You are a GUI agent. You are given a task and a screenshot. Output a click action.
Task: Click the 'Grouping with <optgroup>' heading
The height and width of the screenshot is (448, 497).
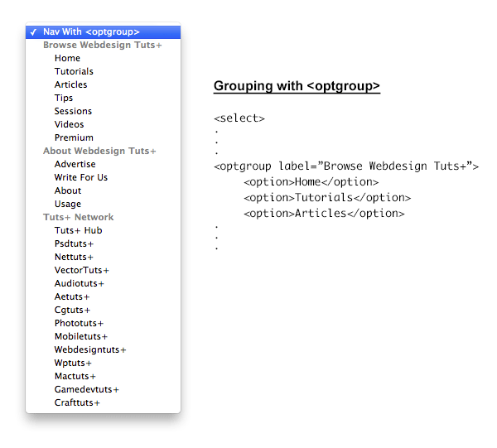[x=297, y=86]
